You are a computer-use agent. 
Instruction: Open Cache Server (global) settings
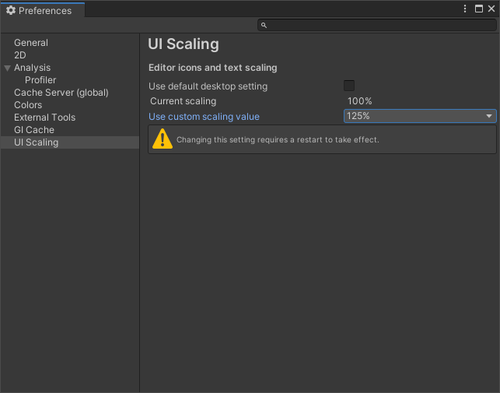click(61, 92)
